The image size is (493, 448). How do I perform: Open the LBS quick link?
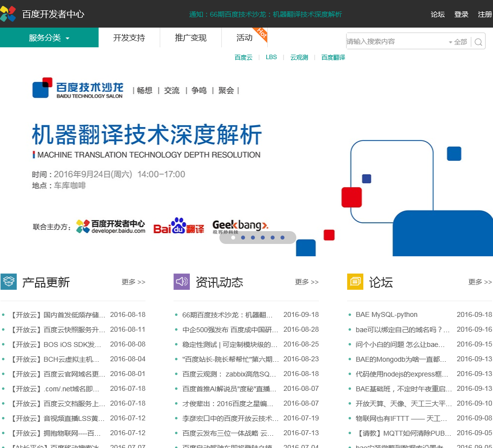coord(271,57)
